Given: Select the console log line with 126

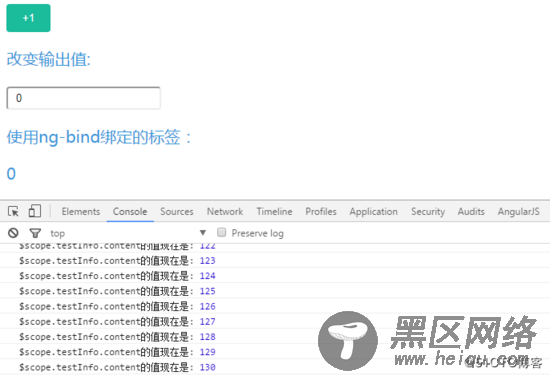Looking at the screenshot, I should pos(275,306).
